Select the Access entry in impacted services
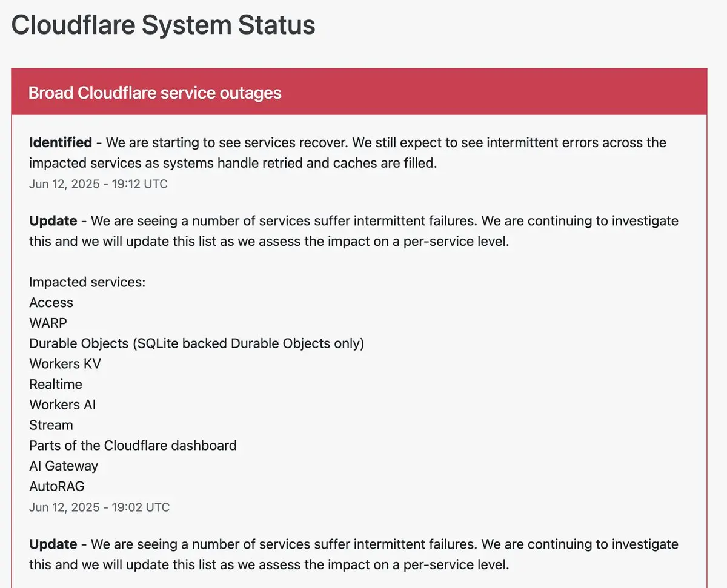This screenshot has width=727, height=588. coord(51,303)
